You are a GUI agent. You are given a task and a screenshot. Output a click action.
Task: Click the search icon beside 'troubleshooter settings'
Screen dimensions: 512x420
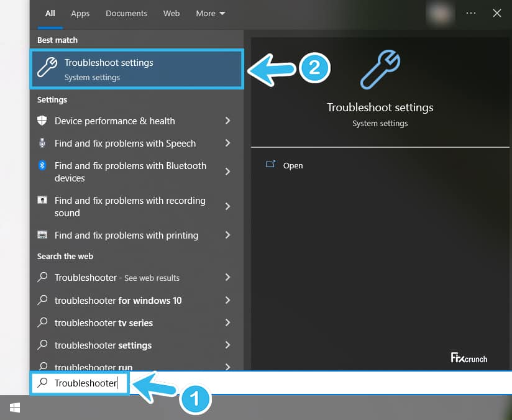tap(42, 345)
